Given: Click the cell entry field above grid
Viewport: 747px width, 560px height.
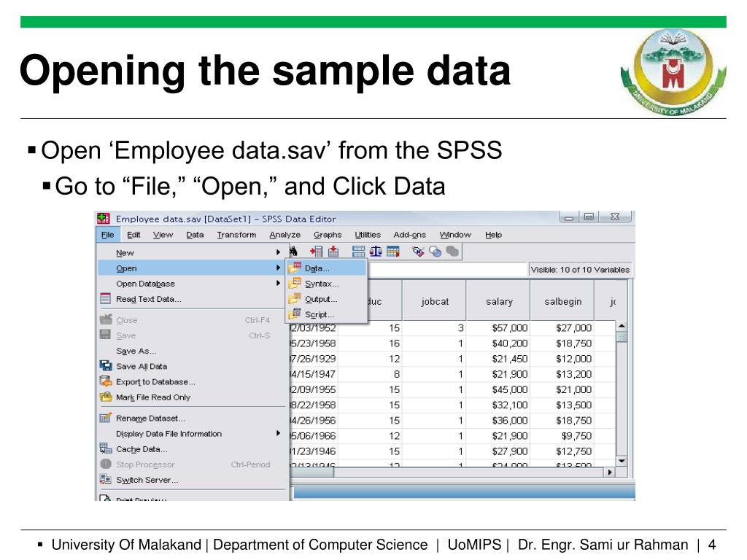Looking at the screenshot, I should tap(447, 269).
